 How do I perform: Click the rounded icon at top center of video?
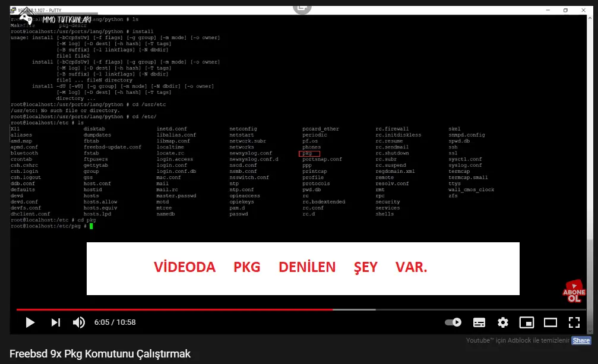[x=303, y=7]
